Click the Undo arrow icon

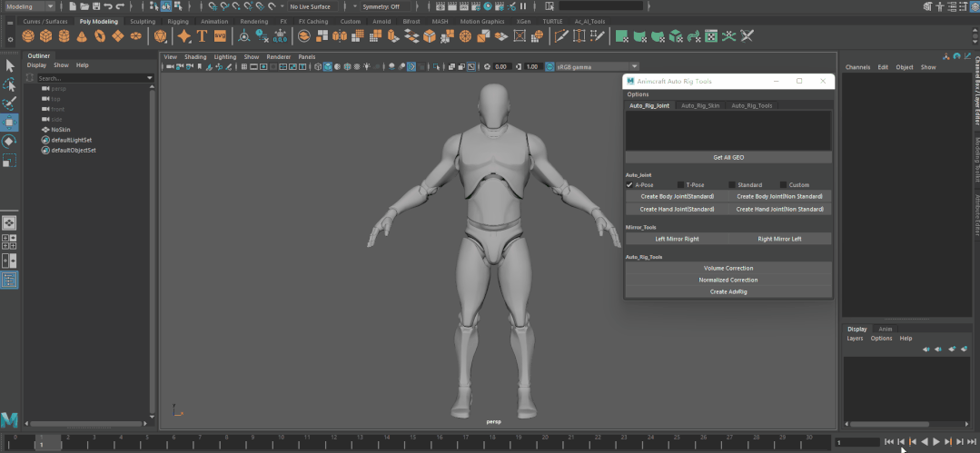pyautogui.click(x=108, y=6)
